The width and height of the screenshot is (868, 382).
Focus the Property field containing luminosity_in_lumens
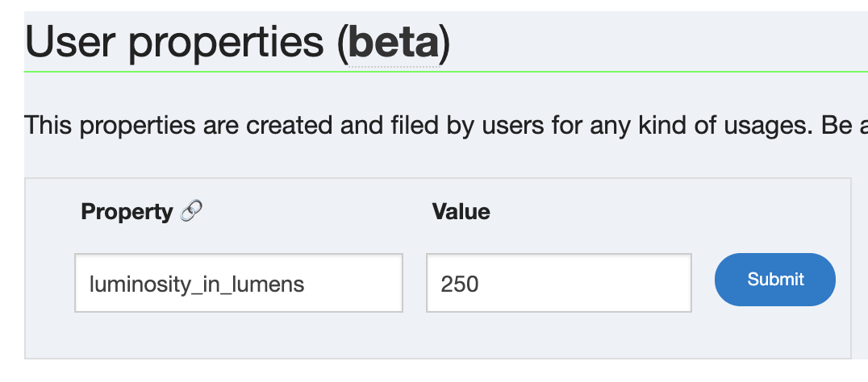pyautogui.click(x=239, y=283)
